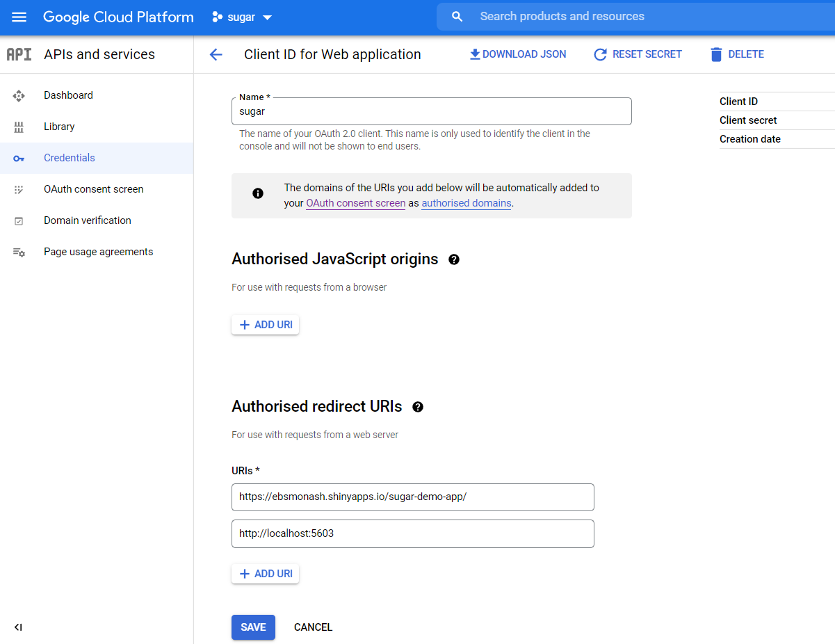Screen dimensions: 835x644
Task: Click the Reset Secret refresh icon
Action: coord(600,55)
